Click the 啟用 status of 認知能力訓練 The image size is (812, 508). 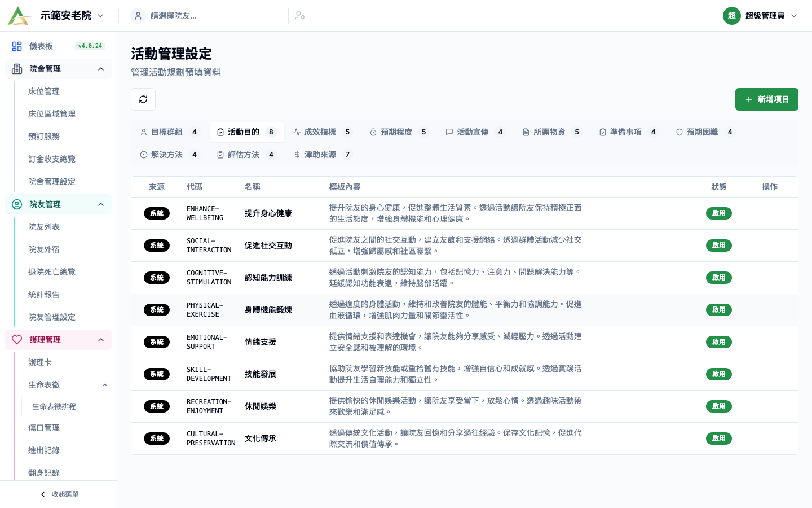pyautogui.click(x=719, y=278)
